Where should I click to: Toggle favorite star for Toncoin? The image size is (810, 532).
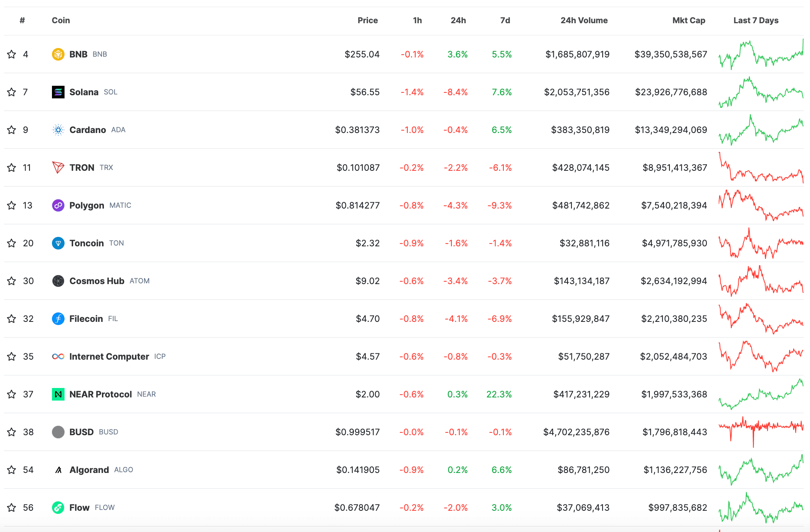click(12, 243)
